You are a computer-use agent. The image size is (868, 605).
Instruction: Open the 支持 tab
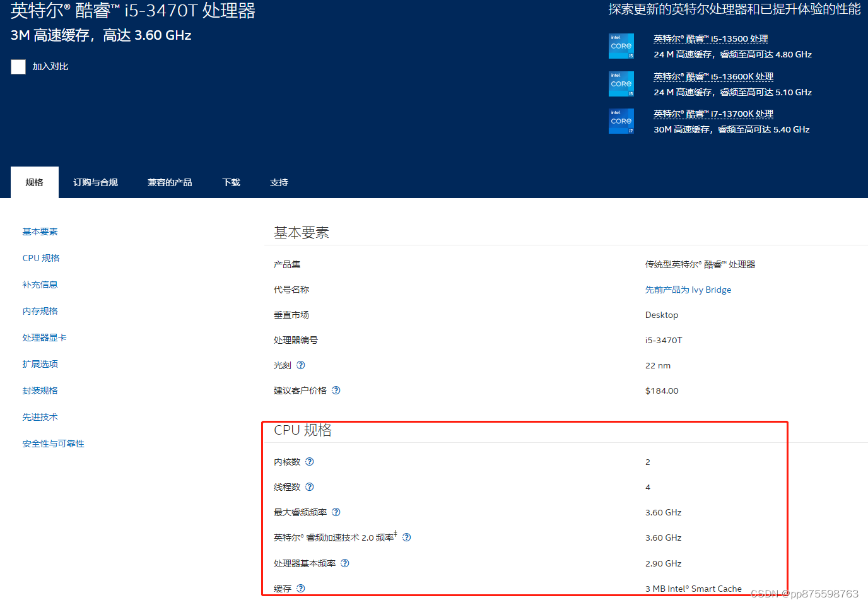pos(279,182)
